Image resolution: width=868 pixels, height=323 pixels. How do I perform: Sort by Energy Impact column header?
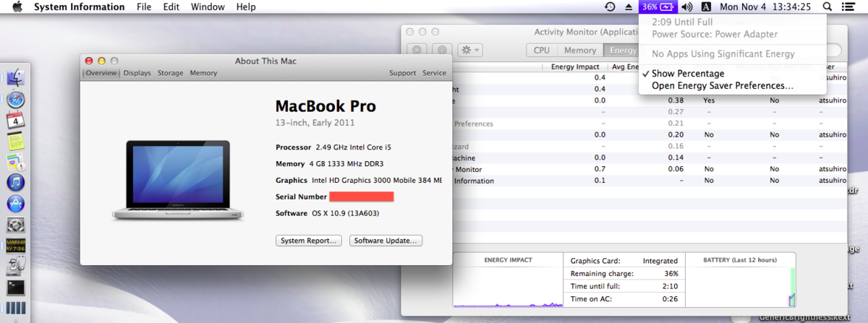point(575,67)
